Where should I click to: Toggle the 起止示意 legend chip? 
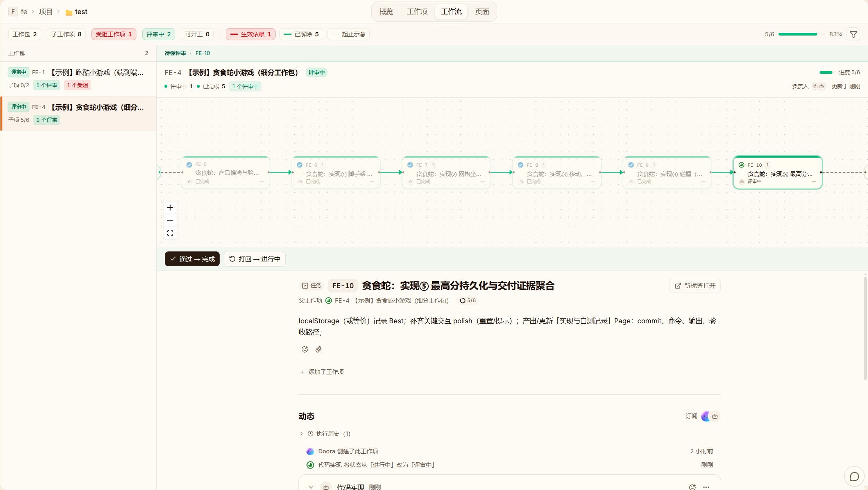348,34
